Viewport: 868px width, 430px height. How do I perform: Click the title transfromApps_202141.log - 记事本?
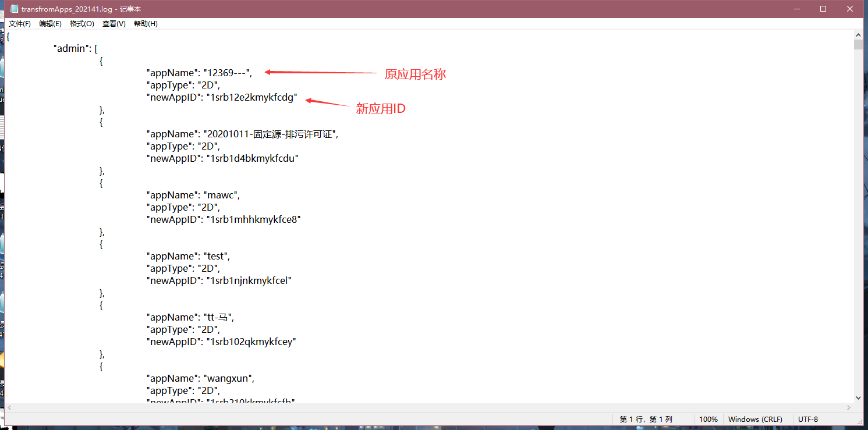click(81, 9)
